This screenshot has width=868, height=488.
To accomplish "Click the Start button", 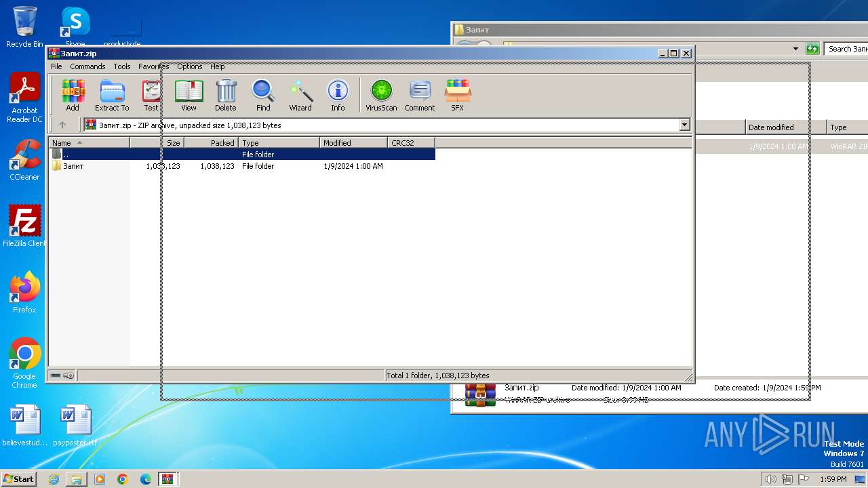I will [x=19, y=479].
